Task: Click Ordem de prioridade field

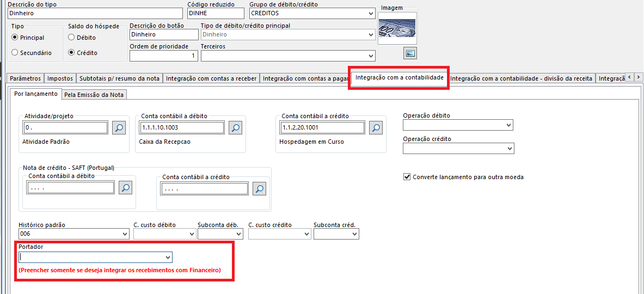Action: point(164,56)
